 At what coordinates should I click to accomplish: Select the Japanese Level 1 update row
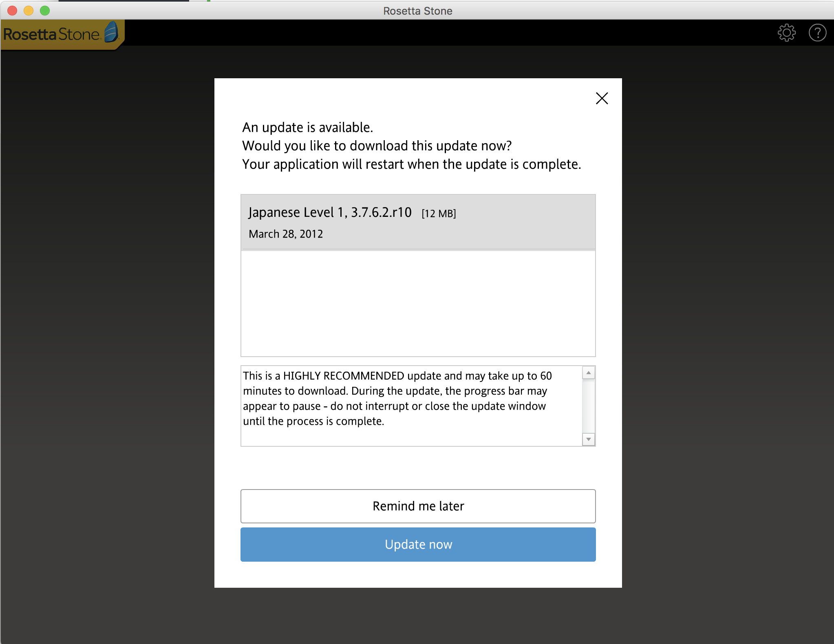point(418,222)
